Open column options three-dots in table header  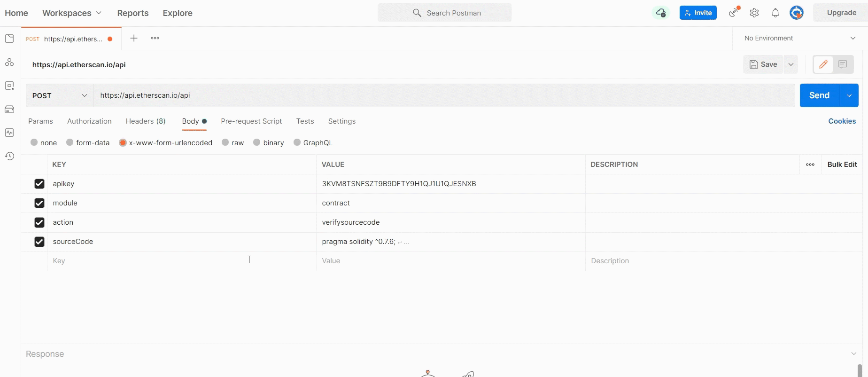[x=810, y=165]
